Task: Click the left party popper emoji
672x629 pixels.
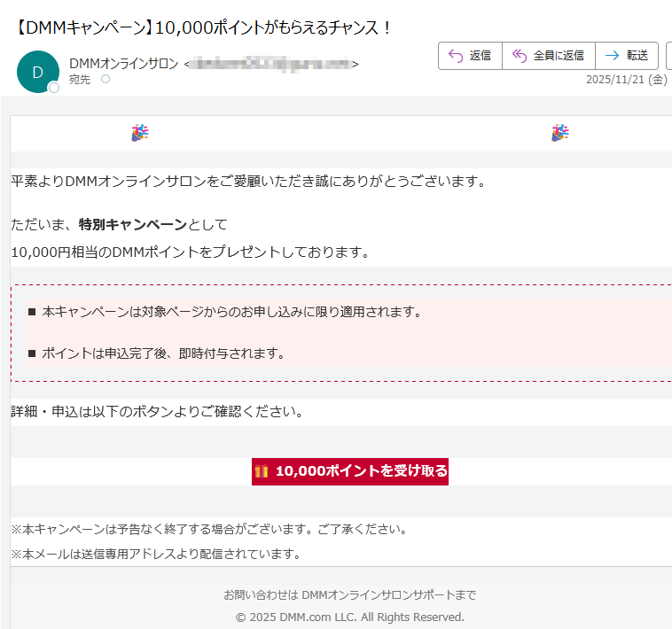Action: 140,134
